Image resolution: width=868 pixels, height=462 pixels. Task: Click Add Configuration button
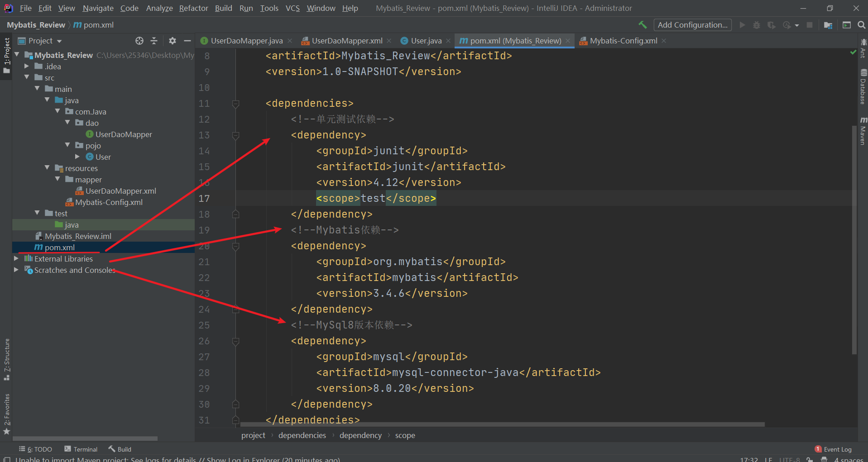(692, 25)
